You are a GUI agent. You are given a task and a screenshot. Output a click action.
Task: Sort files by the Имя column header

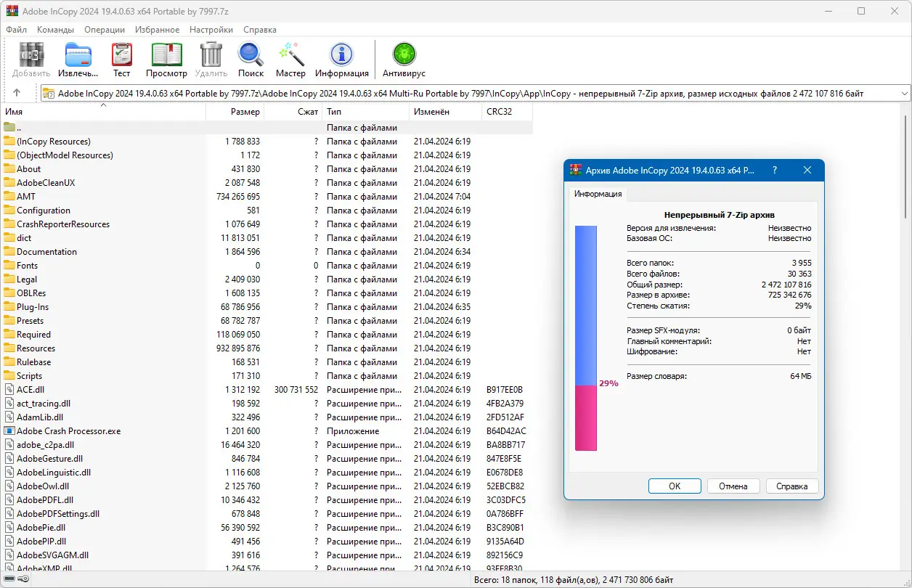pyautogui.click(x=103, y=112)
